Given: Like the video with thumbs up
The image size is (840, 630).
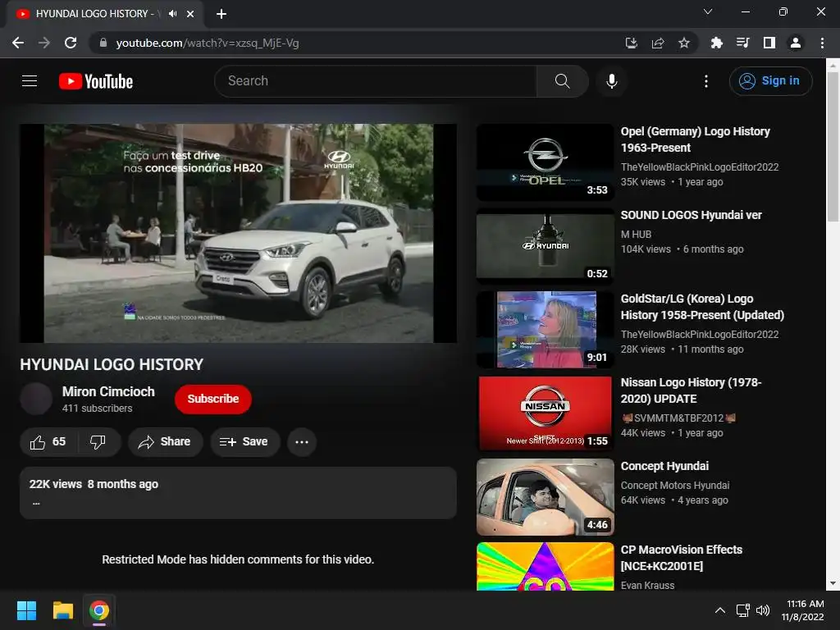Looking at the screenshot, I should 48,442.
